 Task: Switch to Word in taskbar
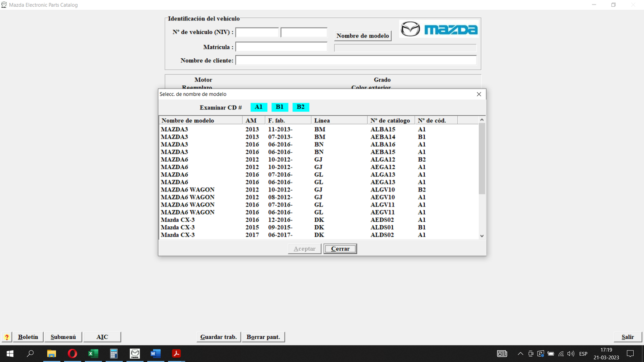(x=156, y=354)
